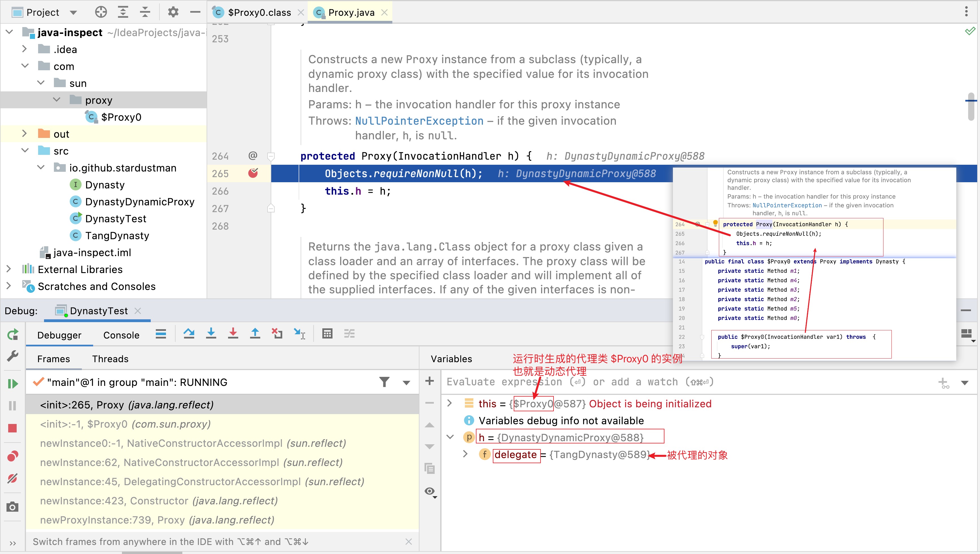Click the red Stop debug icon
The image size is (980, 554).
tap(13, 428)
